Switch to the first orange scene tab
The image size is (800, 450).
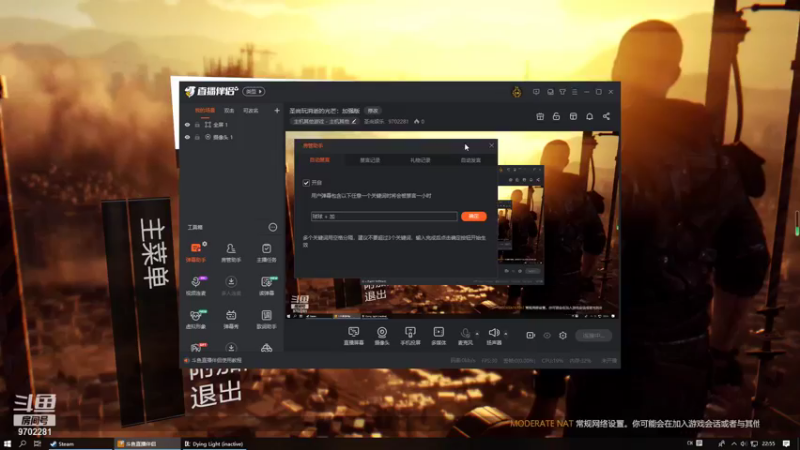pos(205,110)
